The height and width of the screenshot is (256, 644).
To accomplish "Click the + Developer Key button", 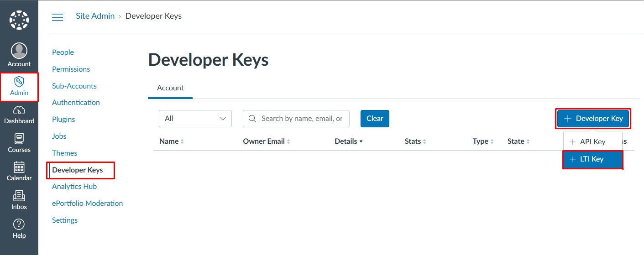I will tap(593, 119).
